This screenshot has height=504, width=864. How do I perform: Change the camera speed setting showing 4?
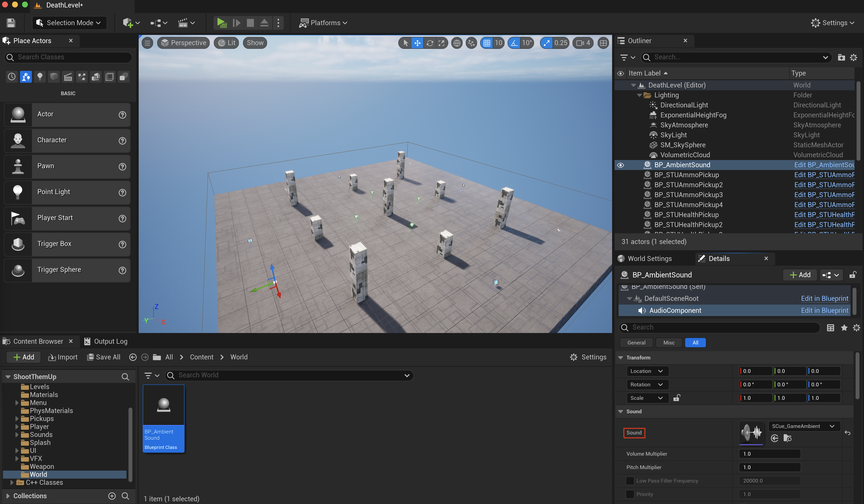(x=583, y=43)
